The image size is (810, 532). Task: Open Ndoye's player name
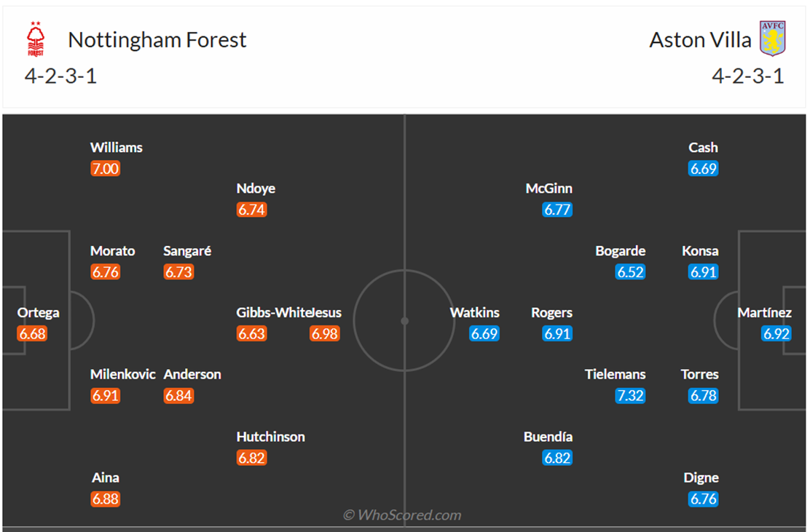click(256, 188)
